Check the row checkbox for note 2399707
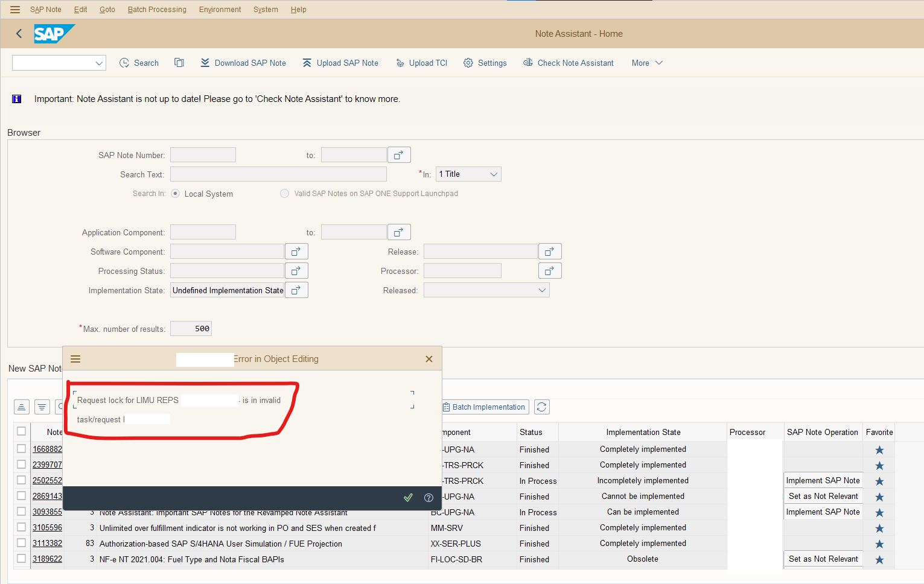Viewport: 924px width, 584px height. point(22,465)
